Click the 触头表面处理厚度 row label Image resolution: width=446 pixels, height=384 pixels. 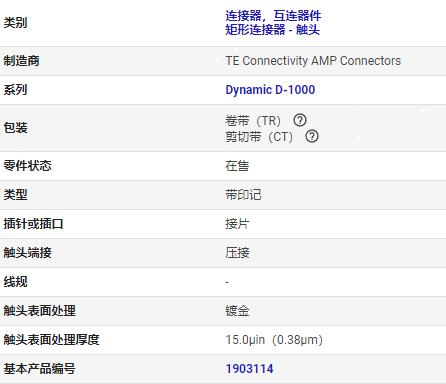coord(51,340)
